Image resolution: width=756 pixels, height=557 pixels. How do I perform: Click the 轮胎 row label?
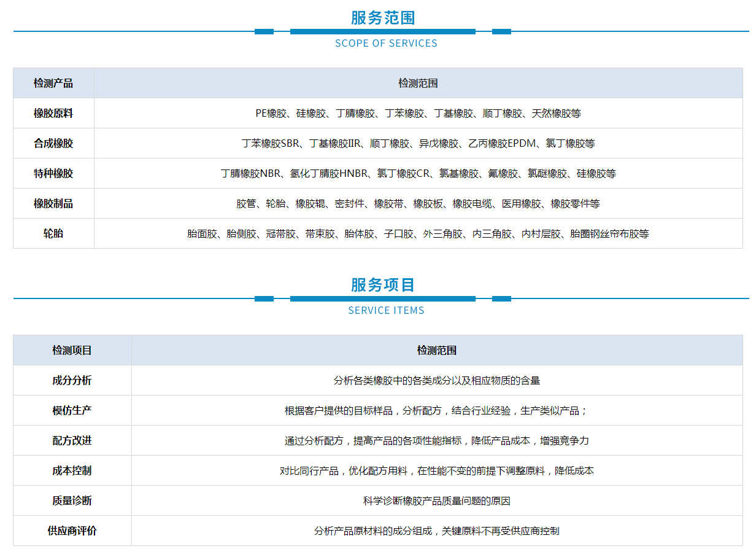coord(53,233)
